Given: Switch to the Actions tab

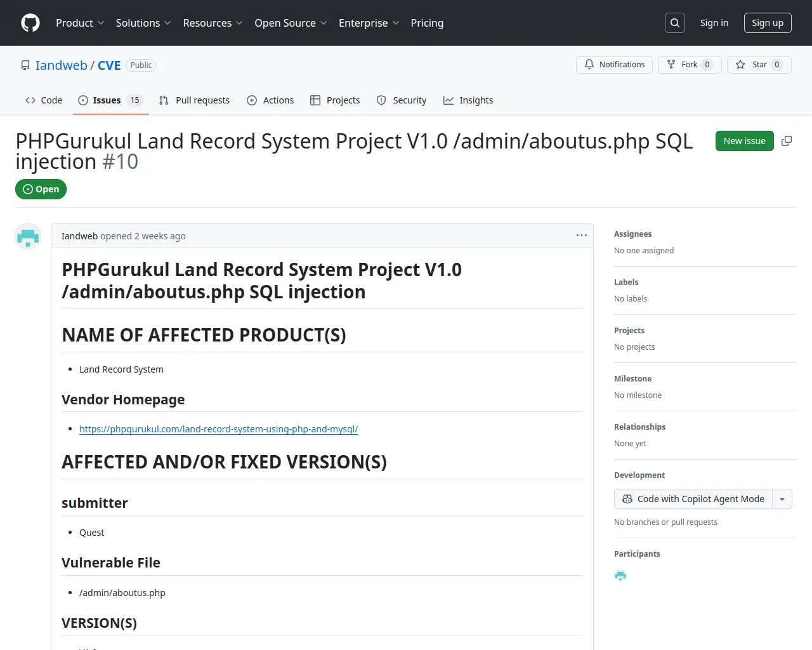Looking at the screenshot, I should pyautogui.click(x=270, y=100).
